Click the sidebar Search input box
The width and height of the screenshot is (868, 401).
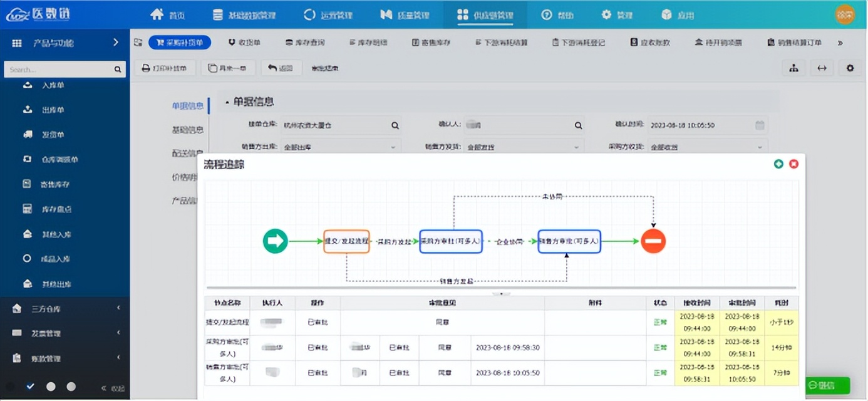[59, 69]
